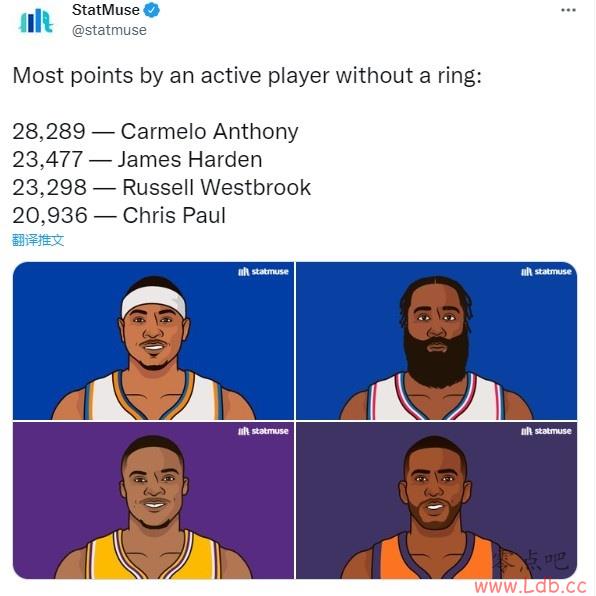Click the tweet headline about active players
The image size is (596, 596).
point(247,76)
